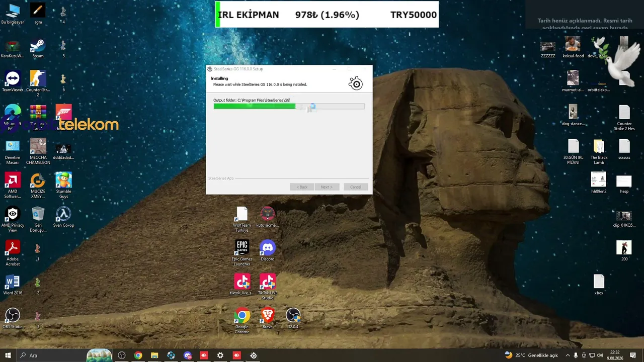This screenshot has width=644, height=362.
Task: Open Sven Co-op desktop shortcut
Action: [63, 217]
